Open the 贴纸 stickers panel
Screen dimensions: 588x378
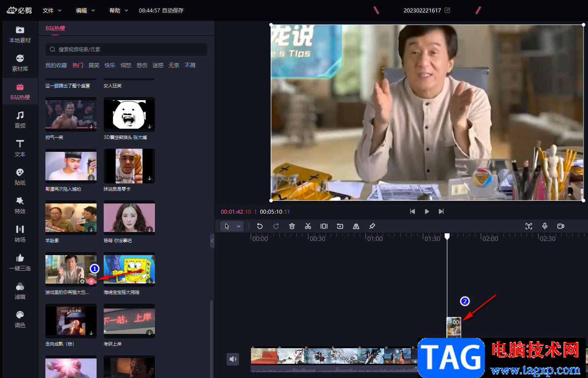[20, 177]
